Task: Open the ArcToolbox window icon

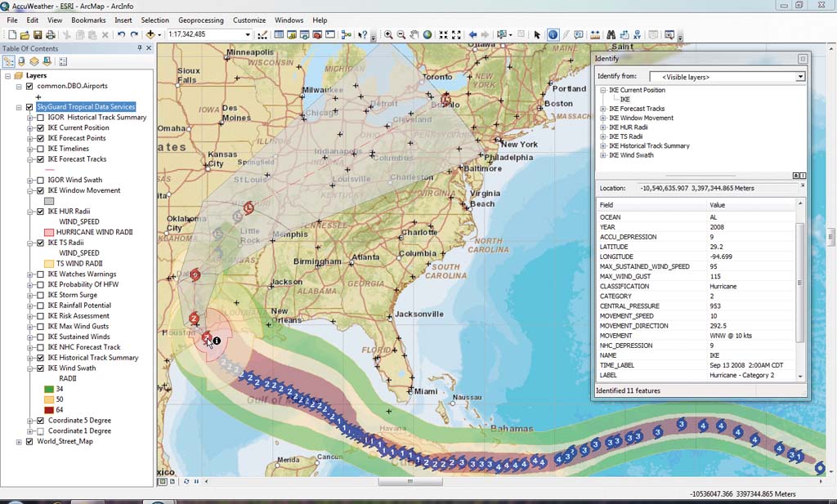Action: click(x=317, y=34)
